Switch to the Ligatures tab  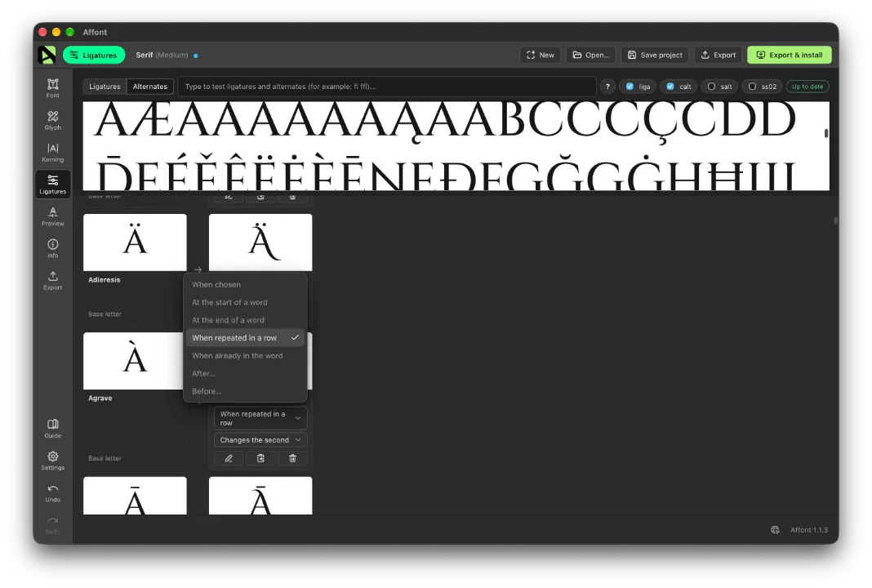pos(105,87)
